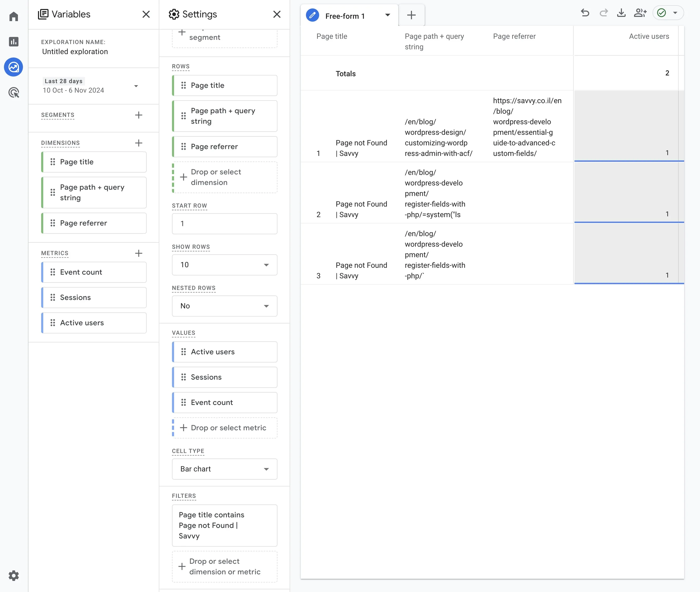
Task: Close the Variables panel
Action: point(146,14)
